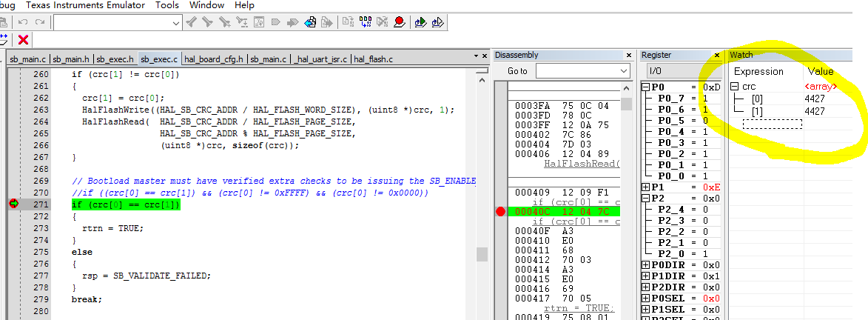The image size is (868, 320).
Task: Click the Stop Build icon
Action: tap(382, 22)
